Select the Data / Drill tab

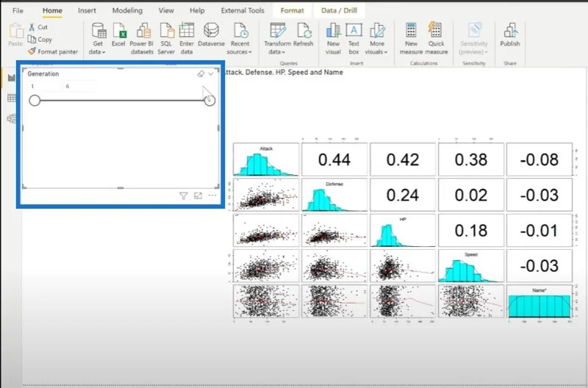click(x=339, y=10)
